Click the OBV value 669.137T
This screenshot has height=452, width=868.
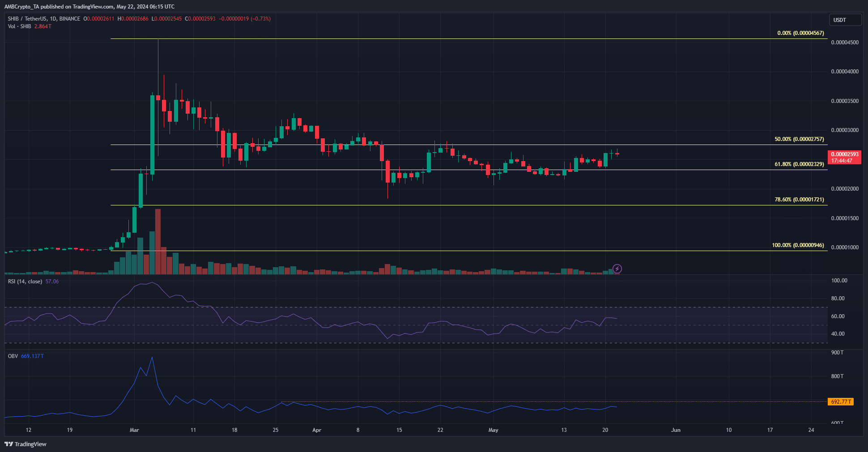click(32, 356)
